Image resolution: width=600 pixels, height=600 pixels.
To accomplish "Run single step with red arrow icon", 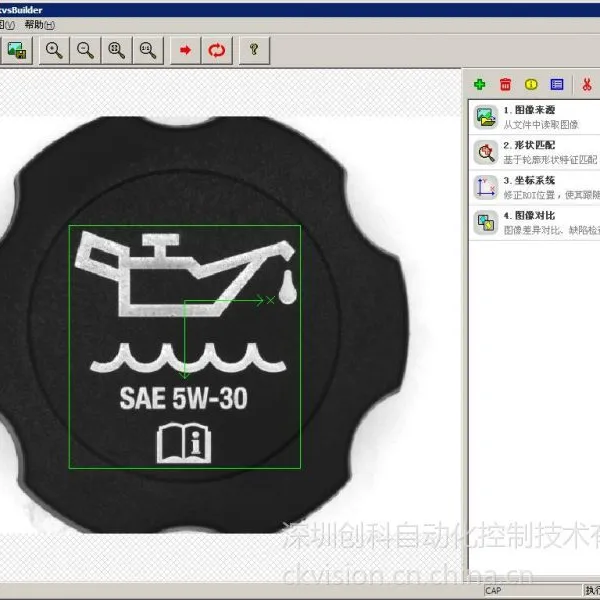I will coord(185,50).
